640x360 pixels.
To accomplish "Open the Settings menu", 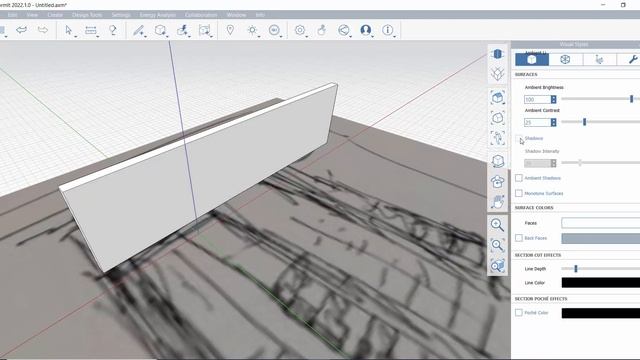I will (121, 15).
